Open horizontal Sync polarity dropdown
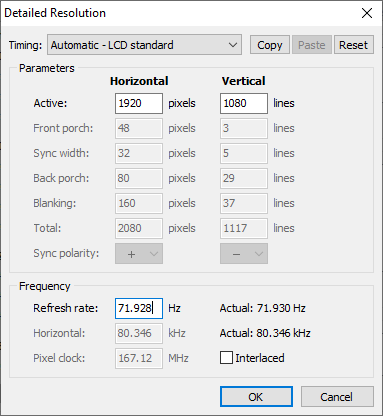 coord(139,254)
